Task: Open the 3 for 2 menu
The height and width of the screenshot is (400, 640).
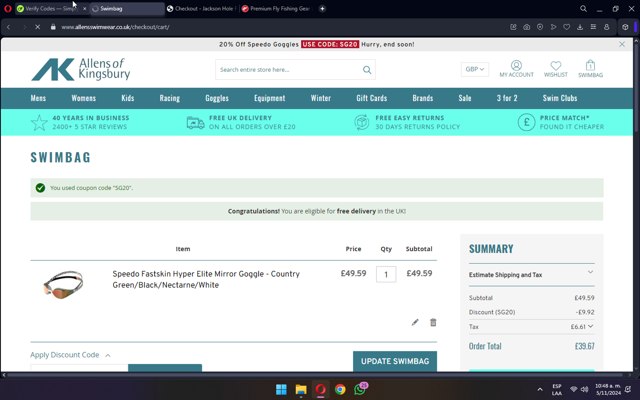Action: [x=507, y=98]
